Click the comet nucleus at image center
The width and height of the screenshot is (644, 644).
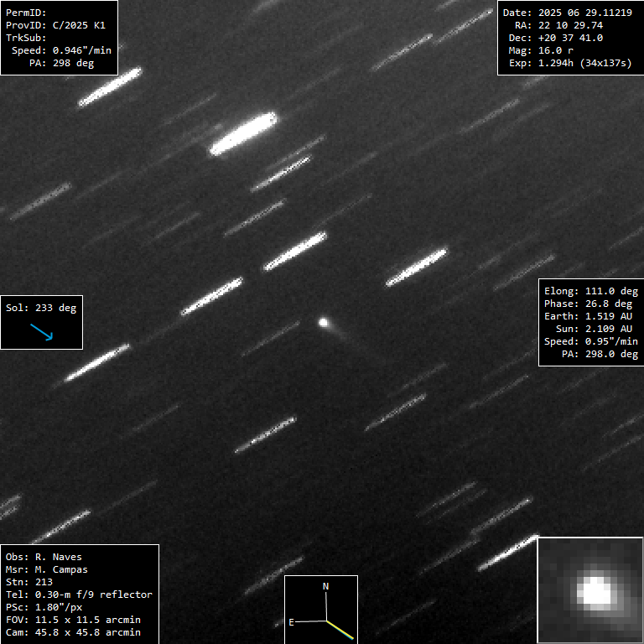324,322
